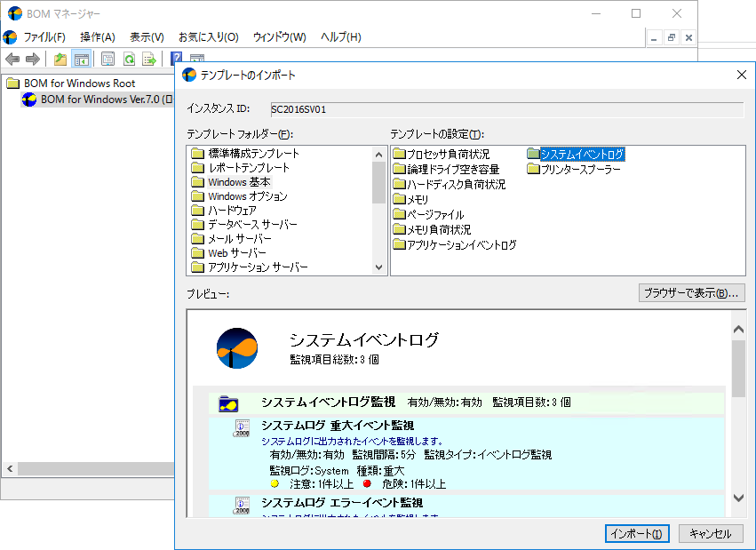Select the Web サーバー folder

click(x=236, y=253)
